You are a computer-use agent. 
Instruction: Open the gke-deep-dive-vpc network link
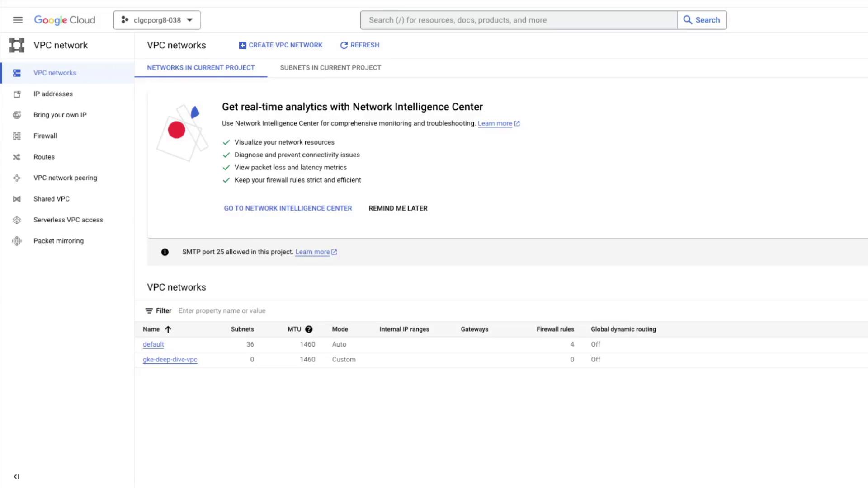(170, 360)
